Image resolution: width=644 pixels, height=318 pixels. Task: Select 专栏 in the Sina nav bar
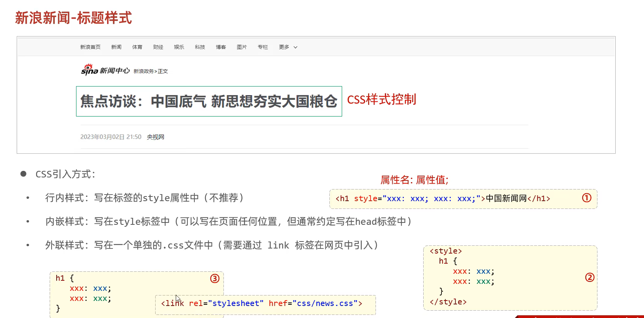[x=263, y=47]
